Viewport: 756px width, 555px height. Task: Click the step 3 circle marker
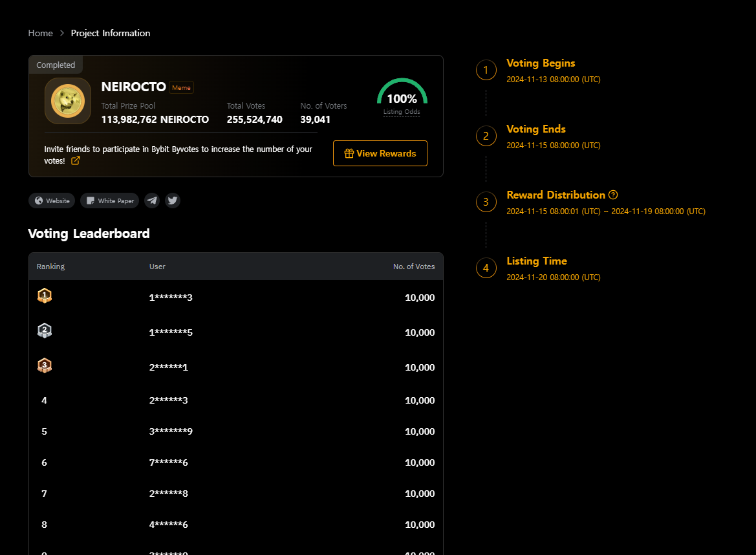click(486, 202)
